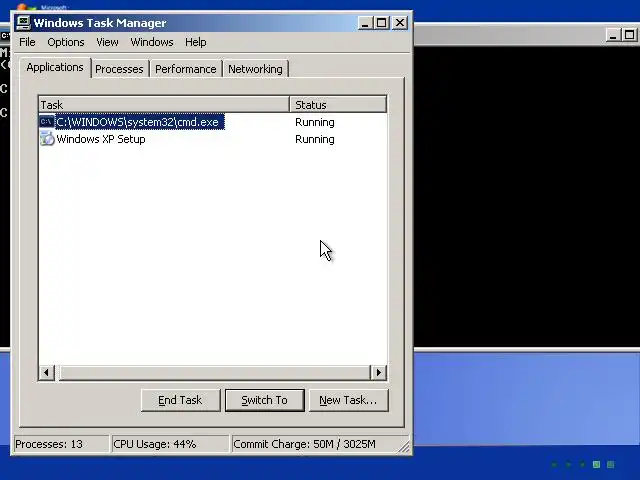Click Running status of Windows XP Setup

coord(315,139)
